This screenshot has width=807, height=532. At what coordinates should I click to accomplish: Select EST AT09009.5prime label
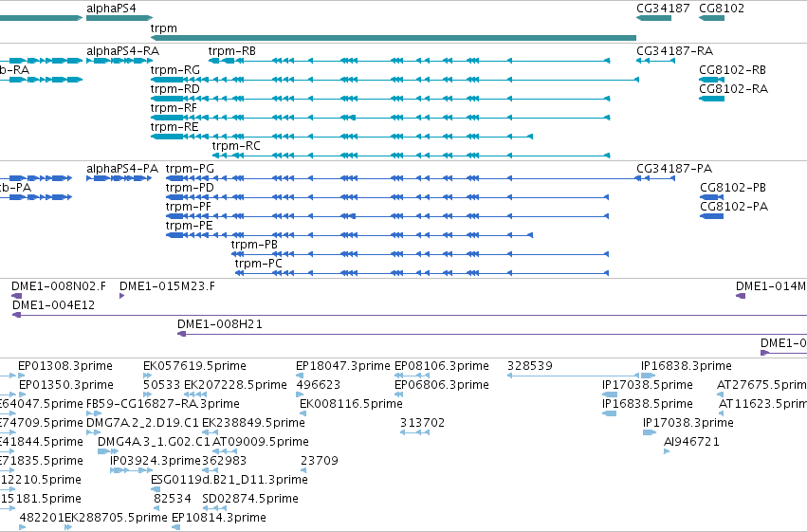pos(261,443)
